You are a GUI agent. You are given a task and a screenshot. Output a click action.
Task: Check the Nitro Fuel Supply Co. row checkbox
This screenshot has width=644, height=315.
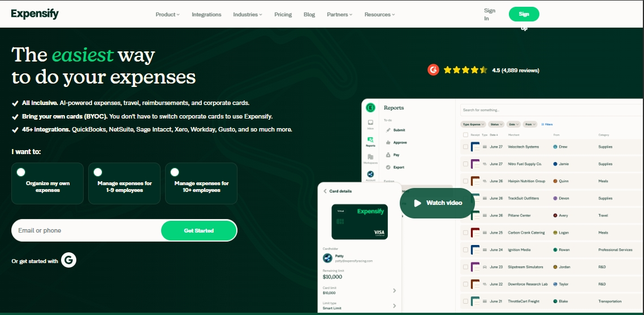[x=465, y=164]
